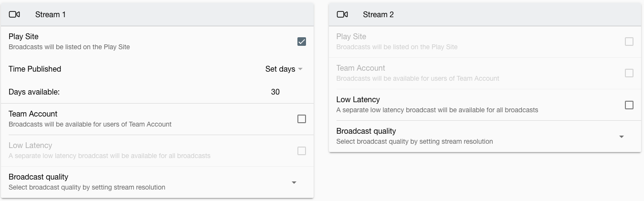The width and height of the screenshot is (644, 201).
Task: Click Broadcast quality label in Stream 1
Action: tap(38, 177)
